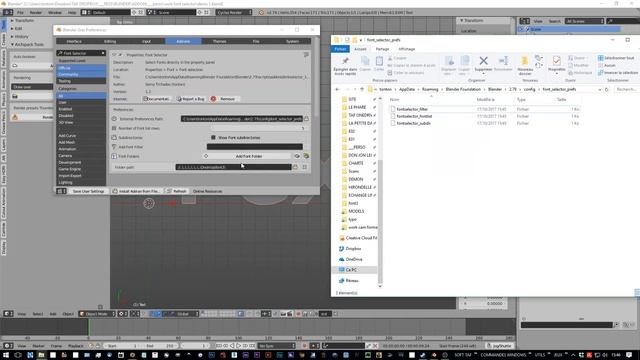Sort files by Nom column header
640x360 pixels.
[394, 100]
